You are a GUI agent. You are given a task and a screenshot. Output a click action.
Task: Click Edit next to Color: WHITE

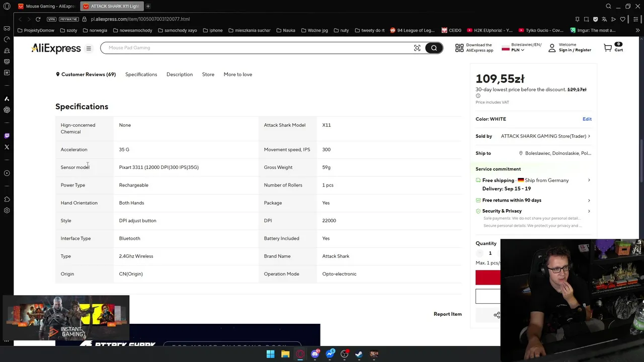pos(587,119)
